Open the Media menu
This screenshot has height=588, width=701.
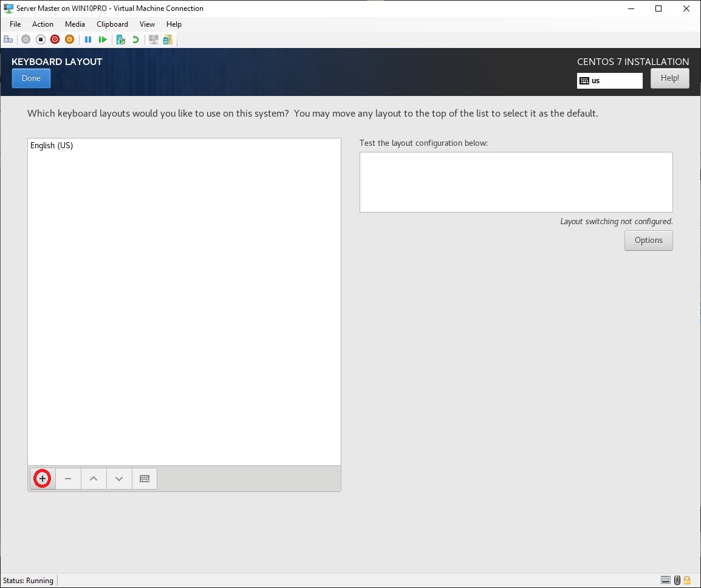pos(75,24)
